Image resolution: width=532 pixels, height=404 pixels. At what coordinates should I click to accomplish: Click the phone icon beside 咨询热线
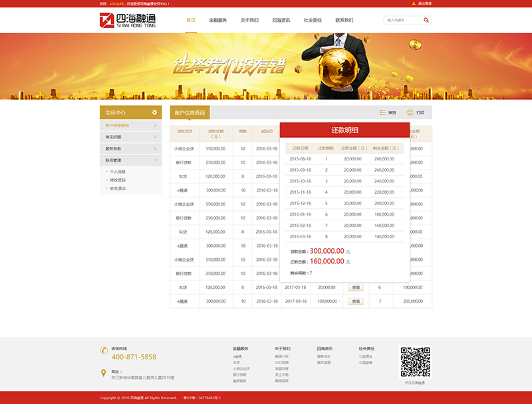[104, 350]
